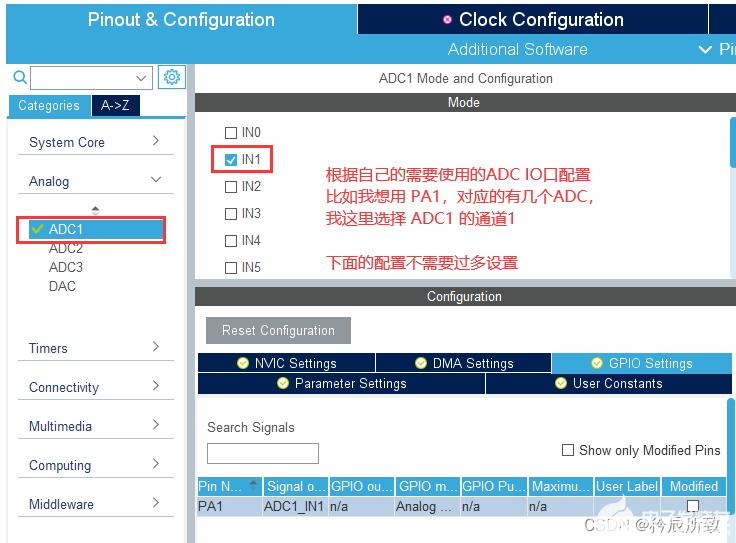The width and height of the screenshot is (736, 543).
Task: Select ADC1 in the Analog list
Action: (x=96, y=229)
